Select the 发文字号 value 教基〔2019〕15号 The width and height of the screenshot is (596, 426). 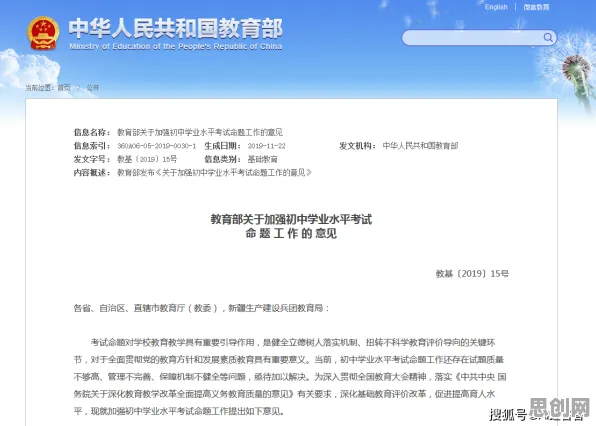[x=147, y=159]
